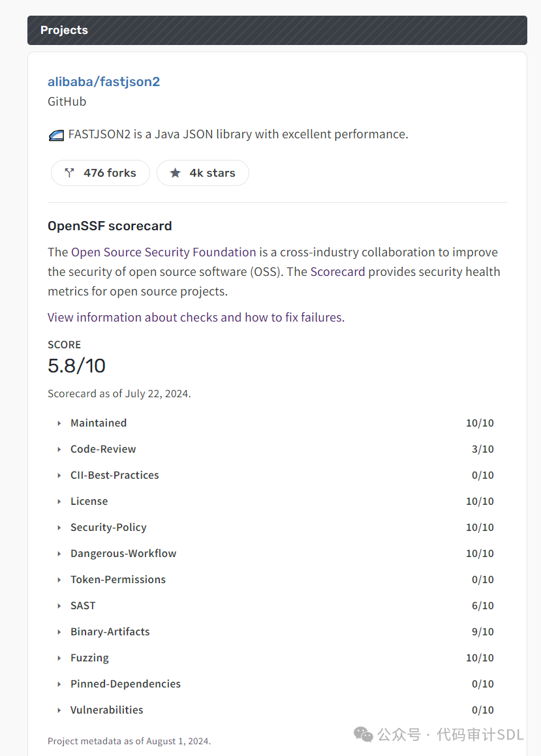Viewport: 541px width, 756px height.
Task: Expand the SAST check triangle
Action: (59, 605)
